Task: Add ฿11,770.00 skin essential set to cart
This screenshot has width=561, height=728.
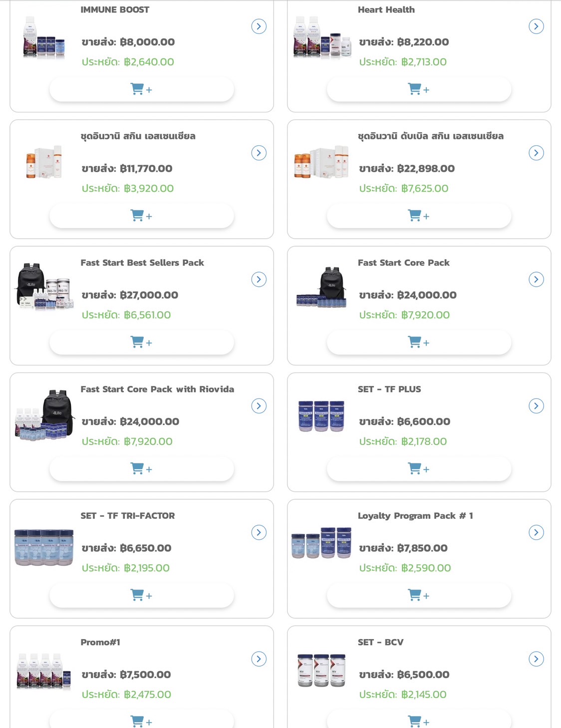Action: click(141, 216)
